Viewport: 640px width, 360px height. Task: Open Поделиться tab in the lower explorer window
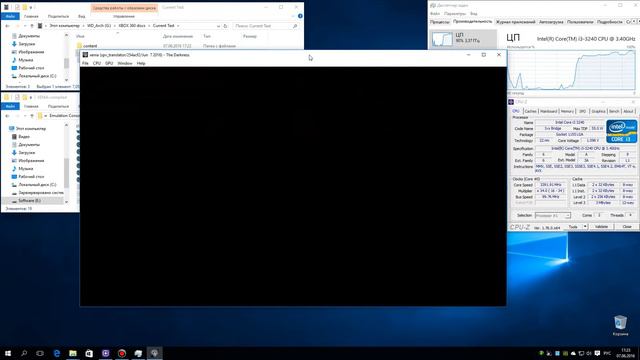coord(58,106)
